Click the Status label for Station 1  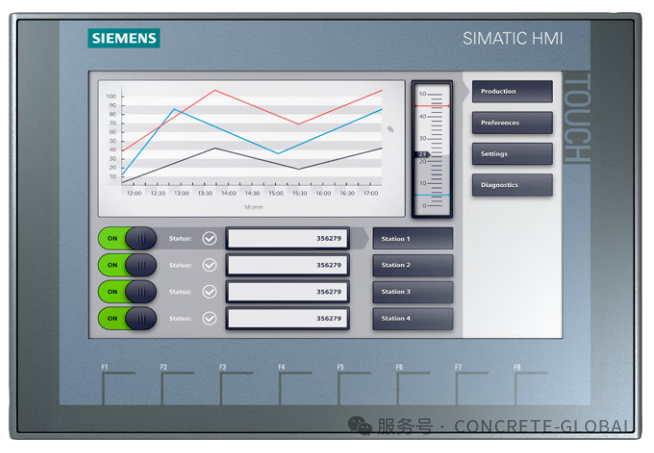pyautogui.click(x=180, y=239)
